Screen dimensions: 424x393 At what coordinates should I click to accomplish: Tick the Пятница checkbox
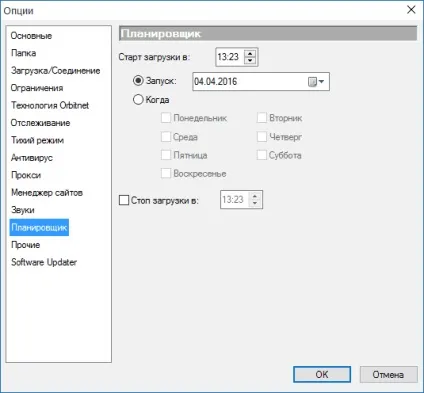point(166,155)
